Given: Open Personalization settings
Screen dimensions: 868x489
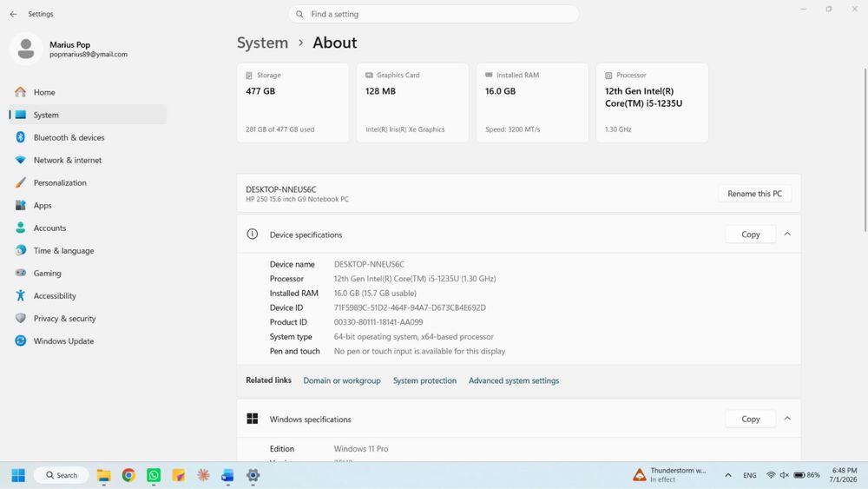Looking at the screenshot, I should (x=88, y=182).
